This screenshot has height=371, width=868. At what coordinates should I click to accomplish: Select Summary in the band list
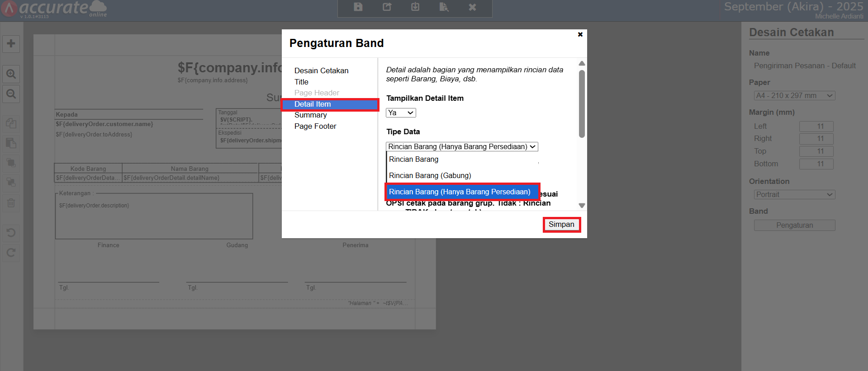pos(310,115)
